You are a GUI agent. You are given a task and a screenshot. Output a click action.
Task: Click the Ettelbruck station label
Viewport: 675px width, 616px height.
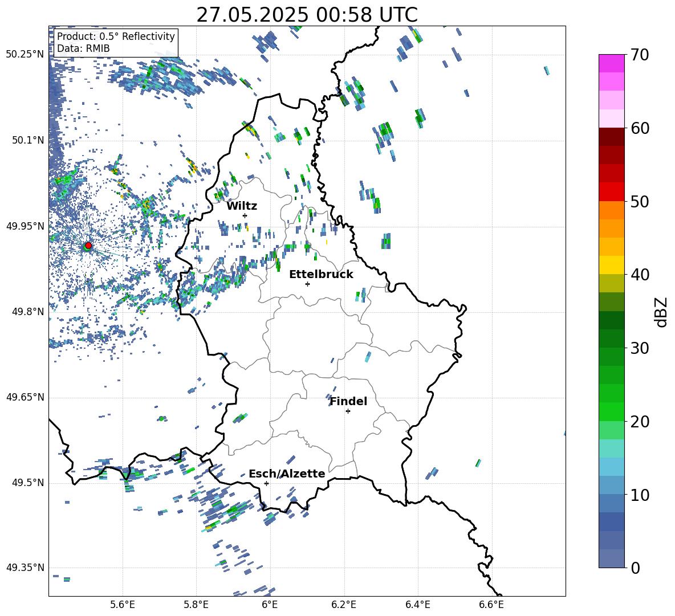click(x=321, y=275)
